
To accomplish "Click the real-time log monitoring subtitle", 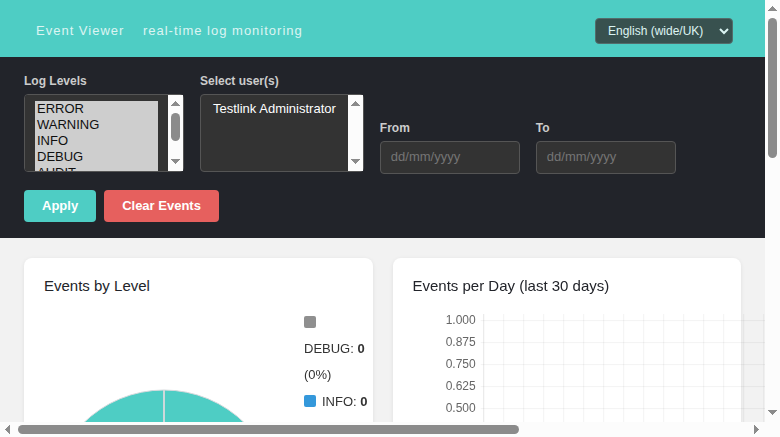I will (222, 31).
